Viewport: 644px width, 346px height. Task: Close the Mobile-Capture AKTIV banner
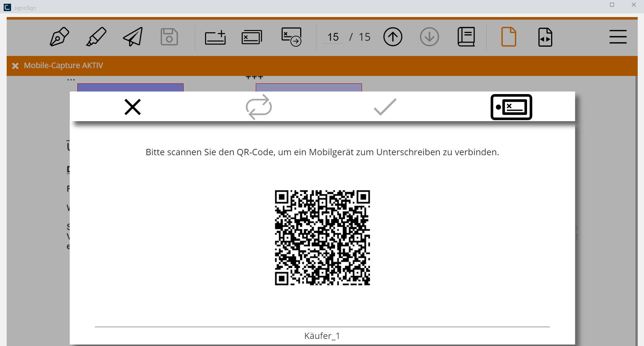click(x=15, y=66)
